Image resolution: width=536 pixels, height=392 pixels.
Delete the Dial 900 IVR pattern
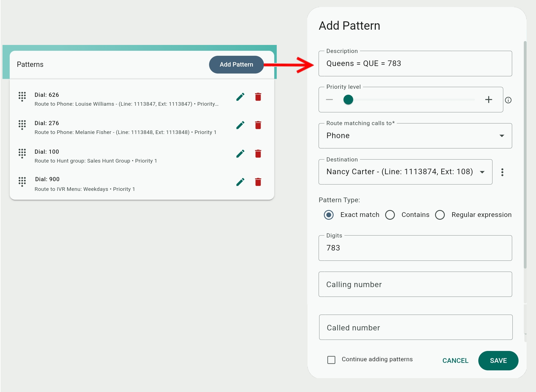coord(258,182)
